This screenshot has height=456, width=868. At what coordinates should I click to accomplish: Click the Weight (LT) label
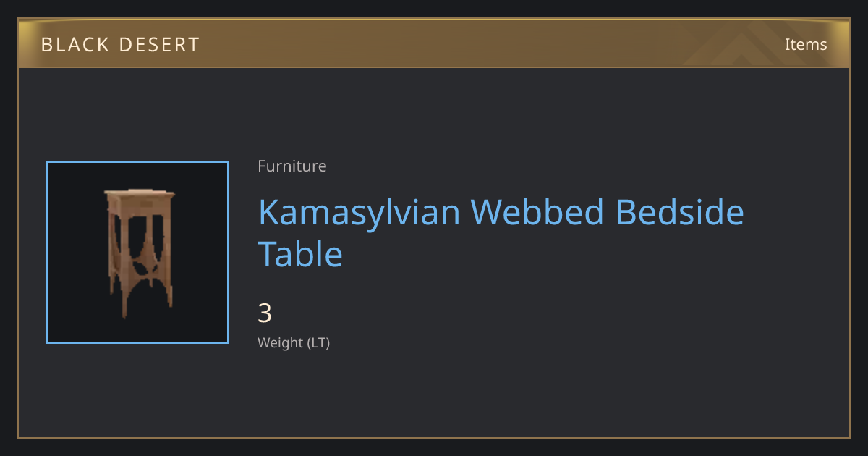click(294, 343)
